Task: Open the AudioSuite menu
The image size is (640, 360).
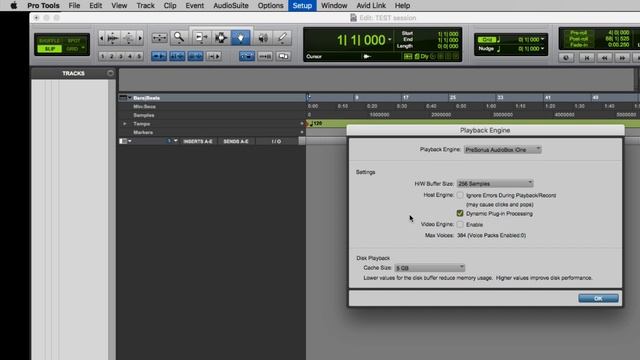Action: 231,6
